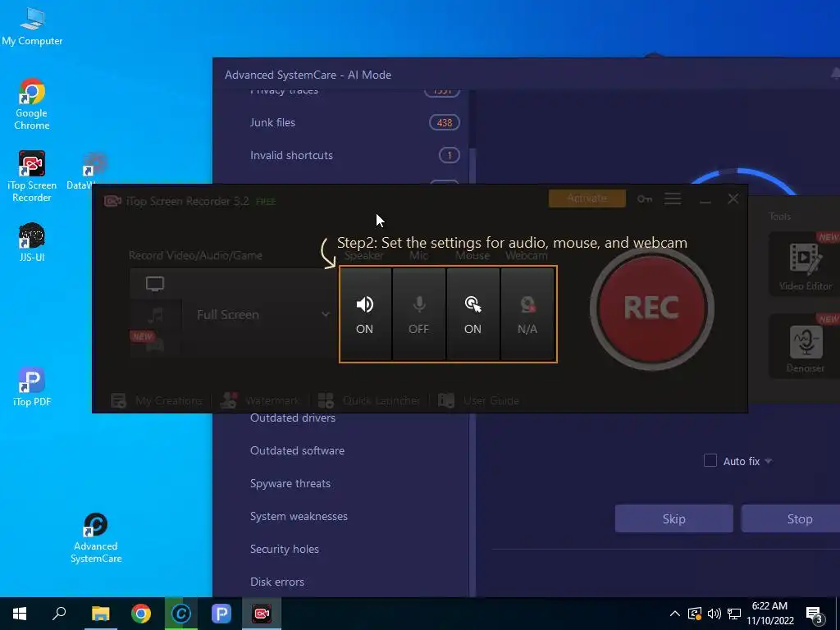Click the invalid shortcuts count badge 1

point(450,155)
